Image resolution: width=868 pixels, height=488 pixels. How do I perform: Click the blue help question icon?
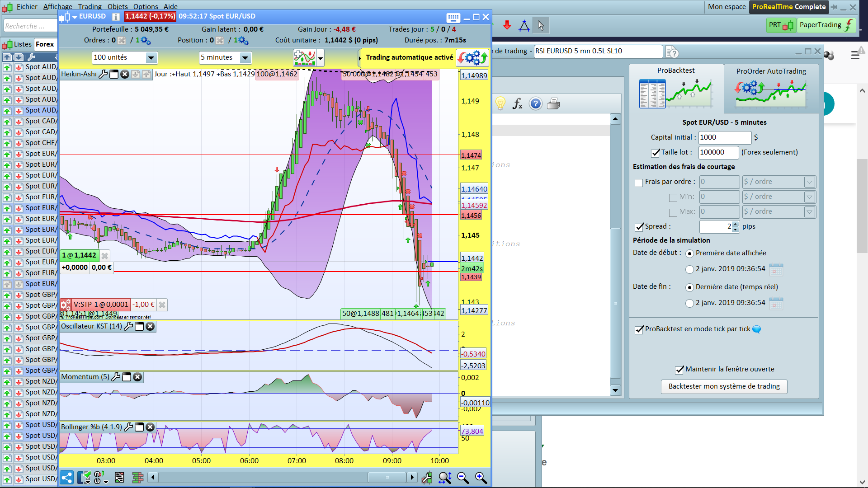click(535, 104)
